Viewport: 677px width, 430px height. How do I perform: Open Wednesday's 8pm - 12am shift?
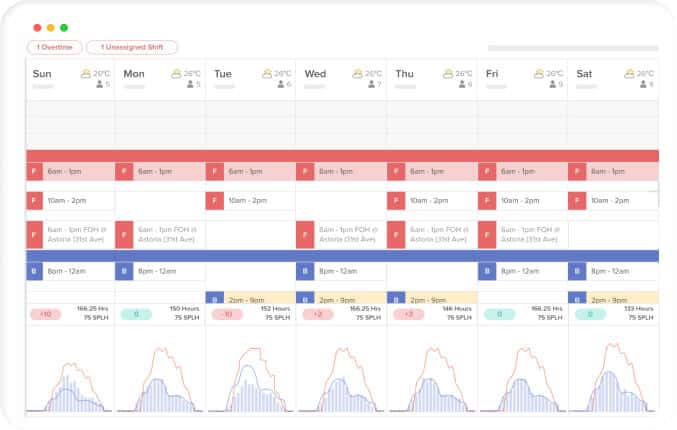point(341,272)
